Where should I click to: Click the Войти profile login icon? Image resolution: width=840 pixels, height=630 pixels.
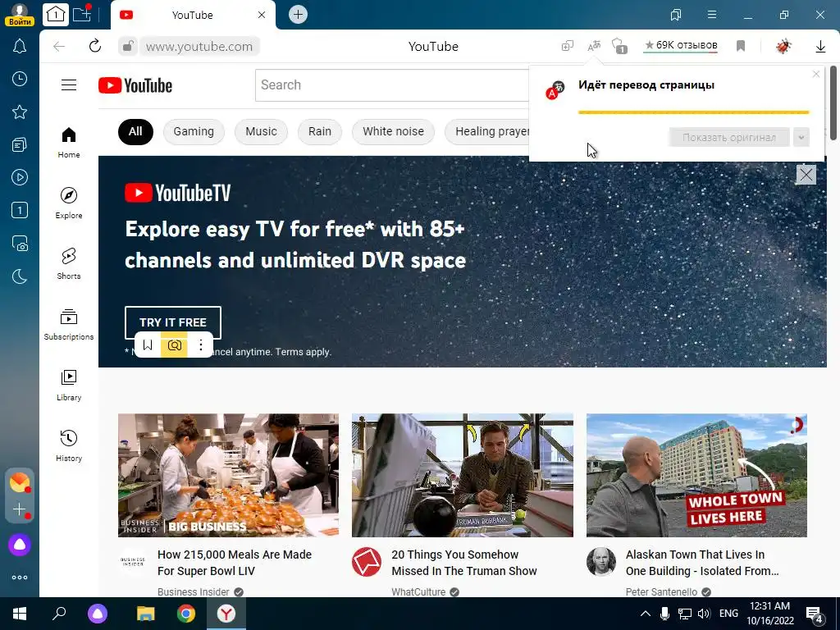20,15
